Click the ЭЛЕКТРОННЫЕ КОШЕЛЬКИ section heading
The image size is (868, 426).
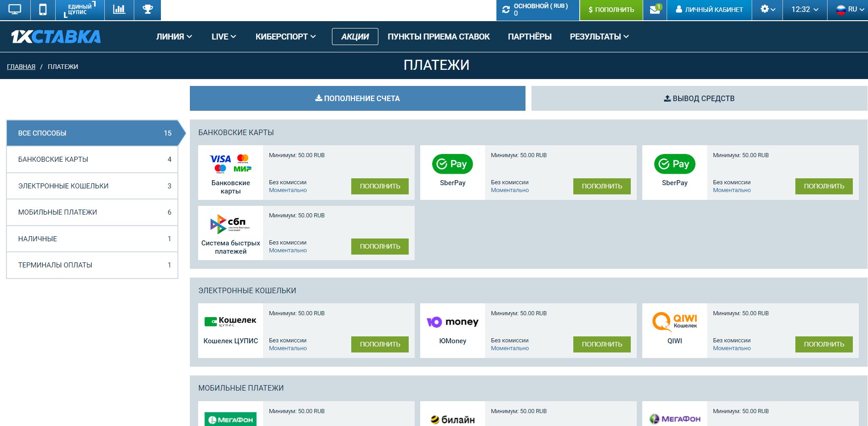pyautogui.click(x=247, y=291)
